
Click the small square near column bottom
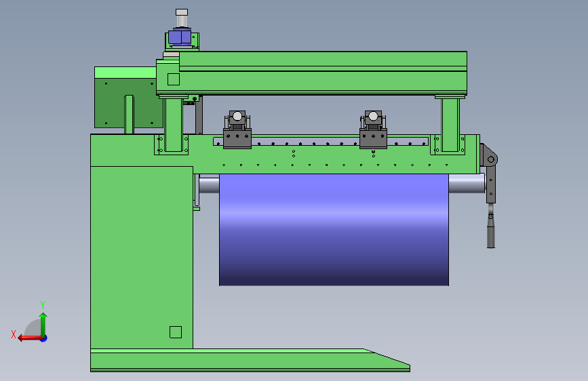click(176, 332)
